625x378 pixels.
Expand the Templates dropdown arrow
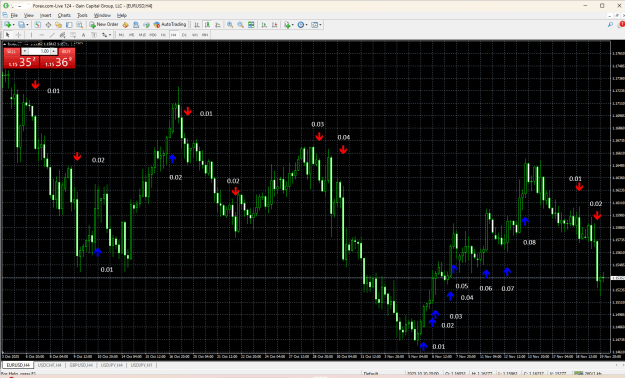[320, 25]
